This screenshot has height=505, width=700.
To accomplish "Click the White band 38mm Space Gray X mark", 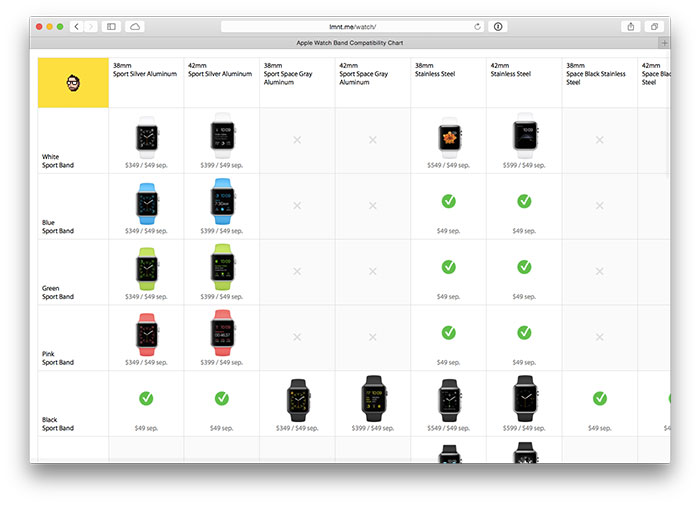I will tap(297, 140).
